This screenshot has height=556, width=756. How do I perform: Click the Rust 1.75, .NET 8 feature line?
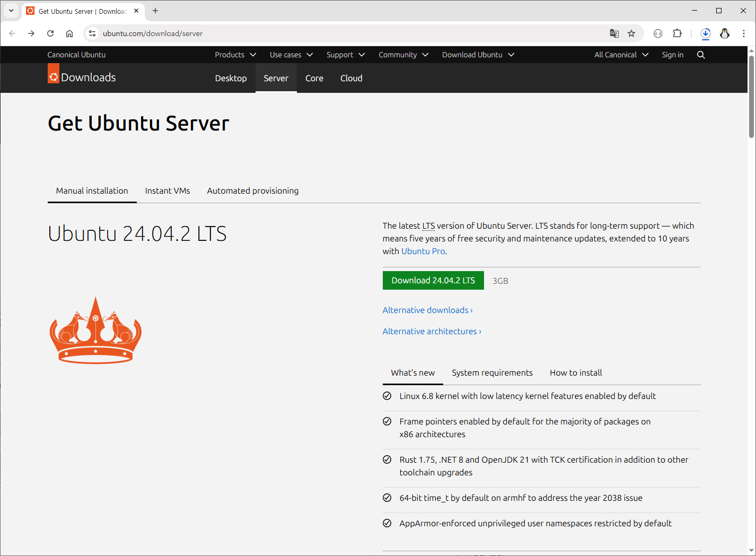544,466
